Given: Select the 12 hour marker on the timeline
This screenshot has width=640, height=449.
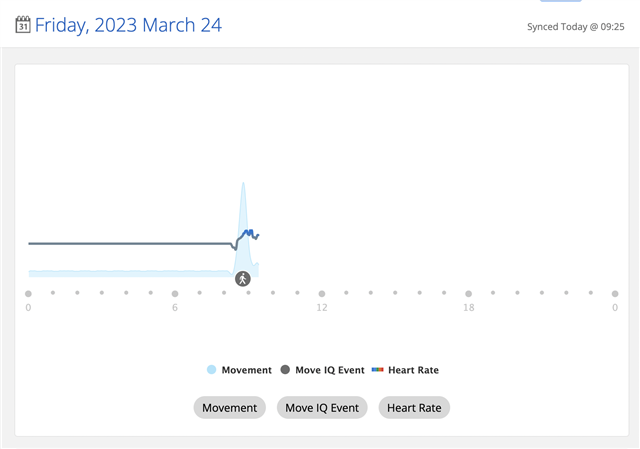Looking at the screenshot, I should click(x=322, y=294).
